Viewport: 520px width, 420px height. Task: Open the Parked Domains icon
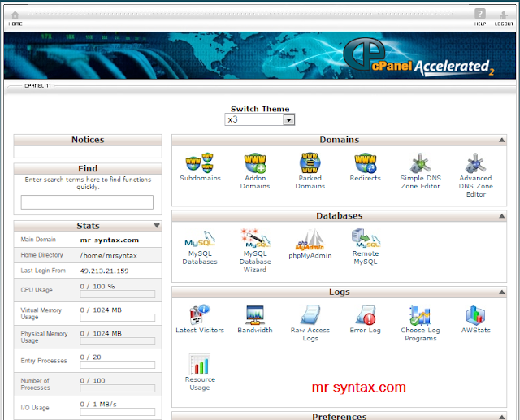pos(310,162)
